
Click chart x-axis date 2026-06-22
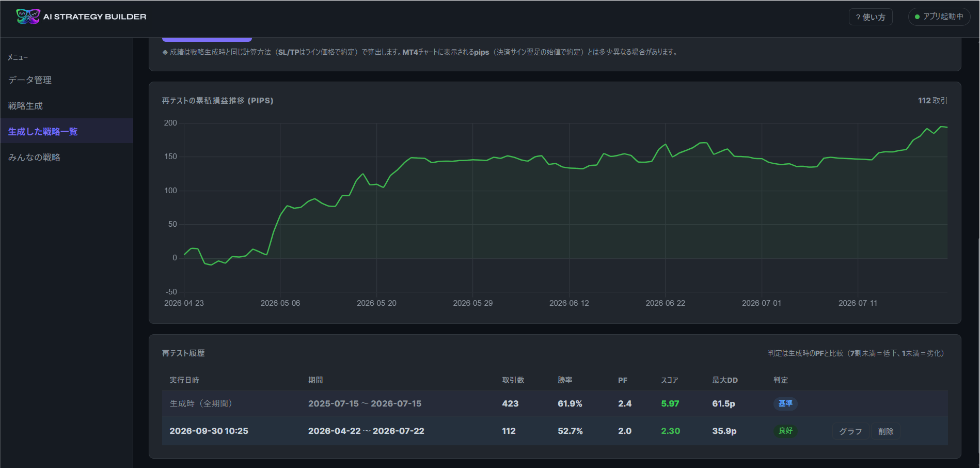[x=665, y=303]
